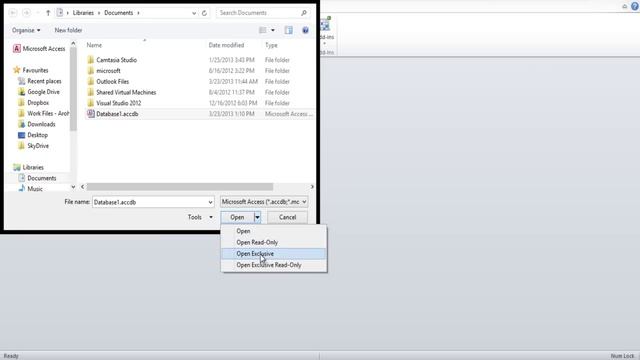Expand the Open button's dropdown arrow
This screenshot has width=640, height=360.
[x=257, y=217]
